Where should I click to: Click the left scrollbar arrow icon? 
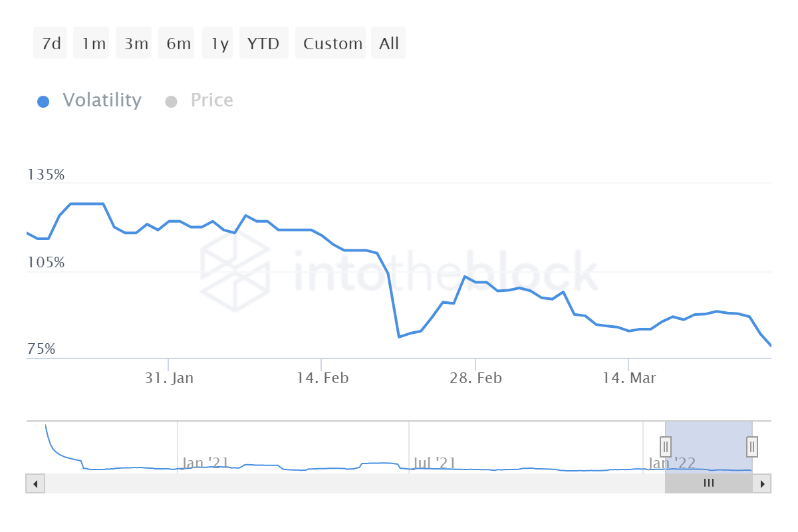tap(35, 483)
